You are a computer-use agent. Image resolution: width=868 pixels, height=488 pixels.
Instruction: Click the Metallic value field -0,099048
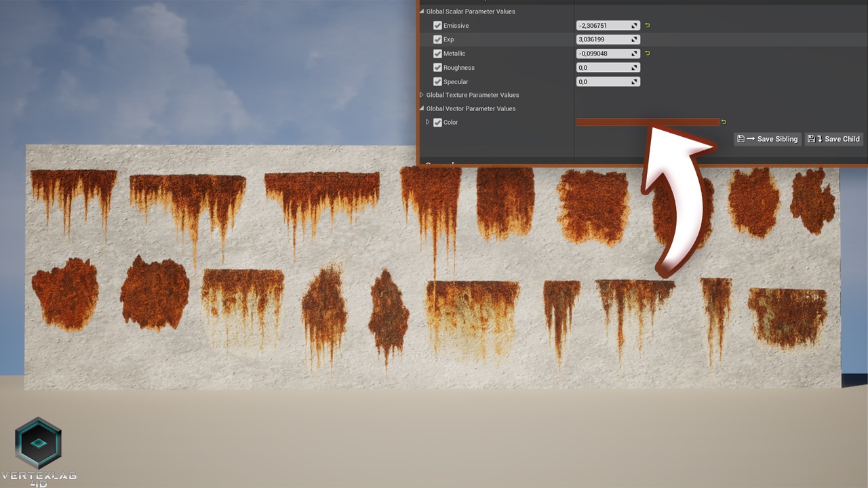[x=608, y=54]
